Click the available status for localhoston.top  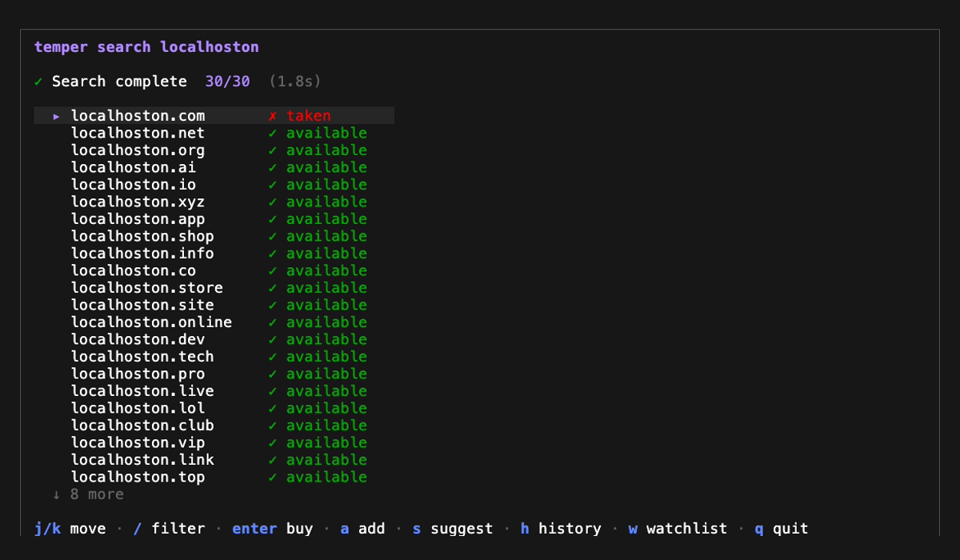coord(326,477)
